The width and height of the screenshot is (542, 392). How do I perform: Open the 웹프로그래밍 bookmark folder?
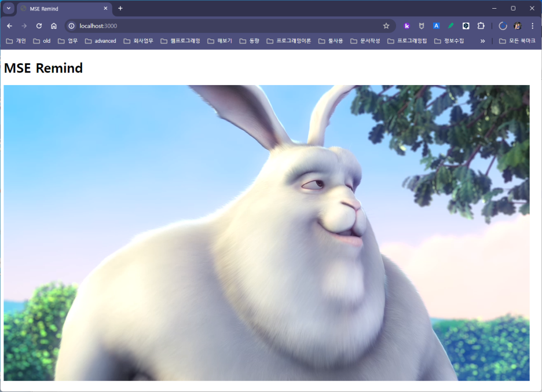tap(181, 41)
